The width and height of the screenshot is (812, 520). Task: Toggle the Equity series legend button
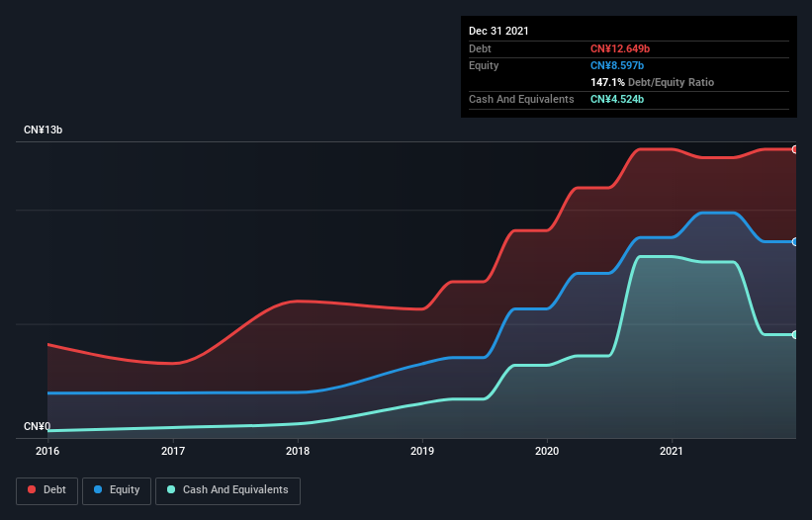(117, 490)
